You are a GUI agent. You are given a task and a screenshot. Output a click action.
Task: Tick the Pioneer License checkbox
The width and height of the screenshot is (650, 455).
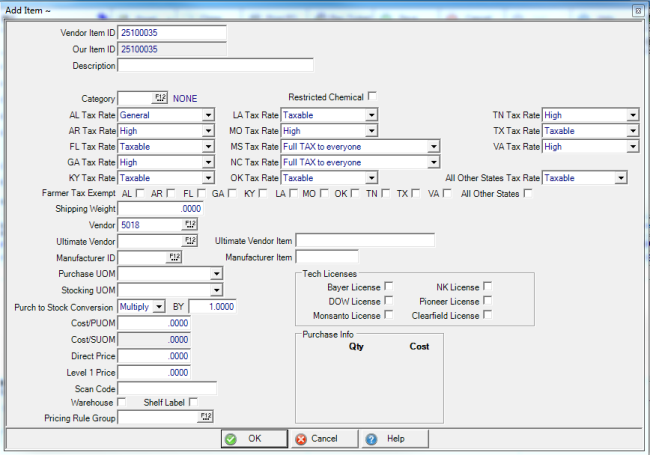[487, 300]
